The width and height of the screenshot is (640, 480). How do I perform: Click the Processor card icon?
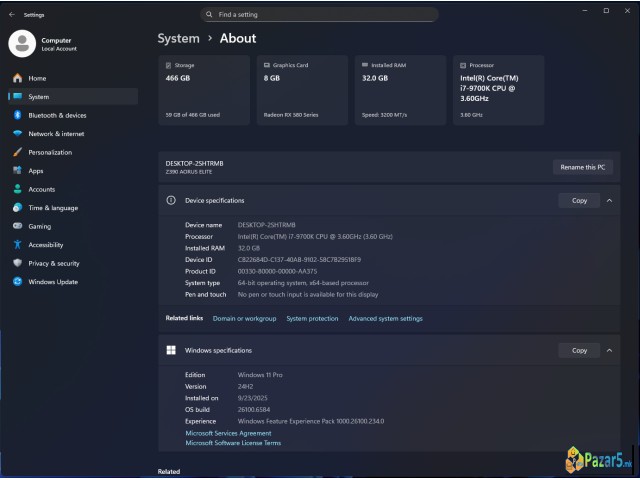tap(463, 65)
